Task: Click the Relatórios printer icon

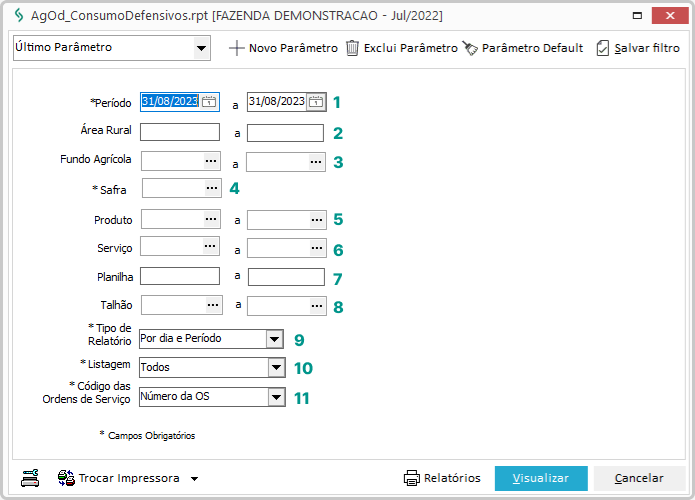Action: [412, 478]
